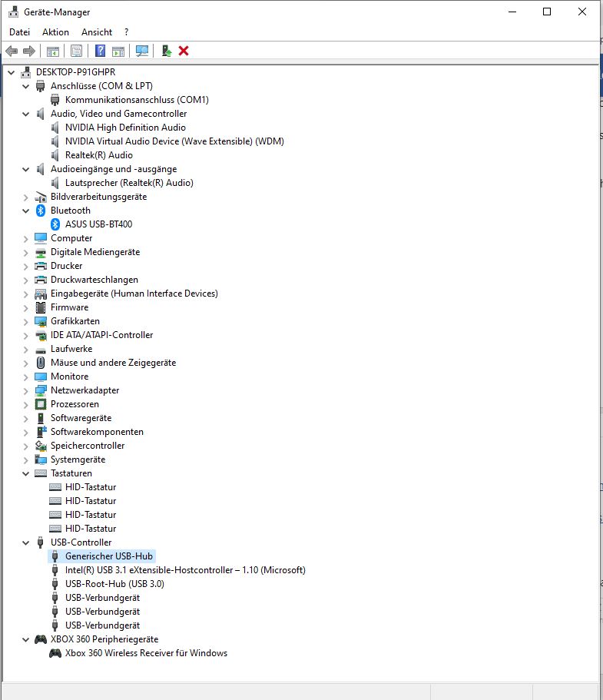The image size is (603, 700).
Task: Maximize the Geräte-Manager window
Action: pyautogui.click(x=547, y=12)
